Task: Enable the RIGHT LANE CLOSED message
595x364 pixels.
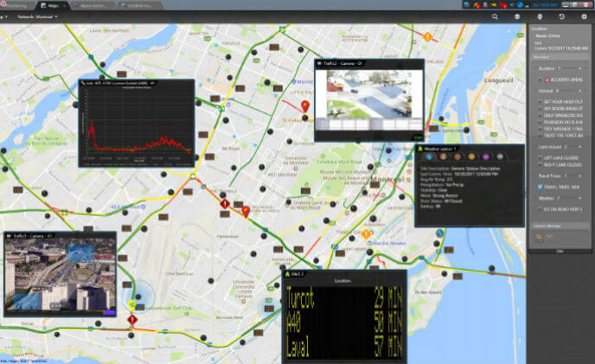Action: point(540,165)
